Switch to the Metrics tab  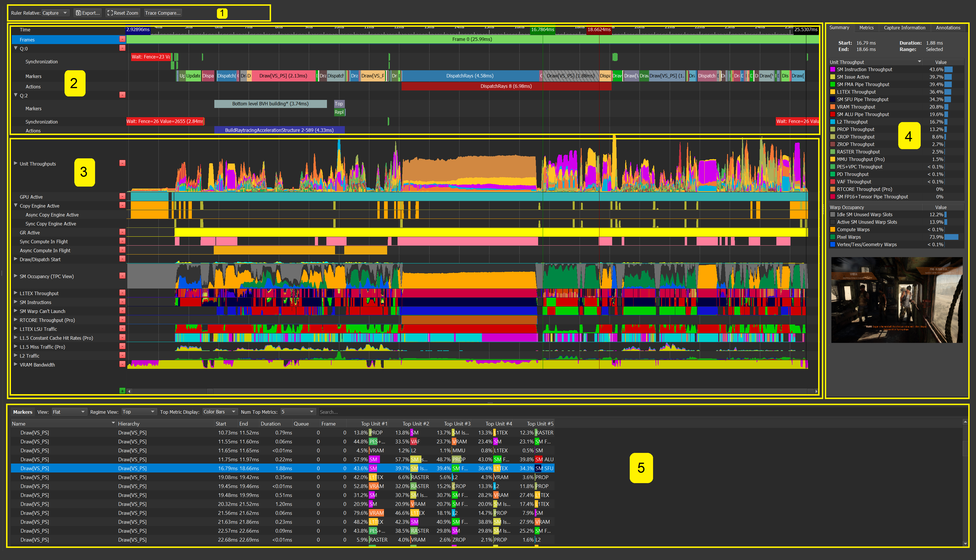[866, 28]
